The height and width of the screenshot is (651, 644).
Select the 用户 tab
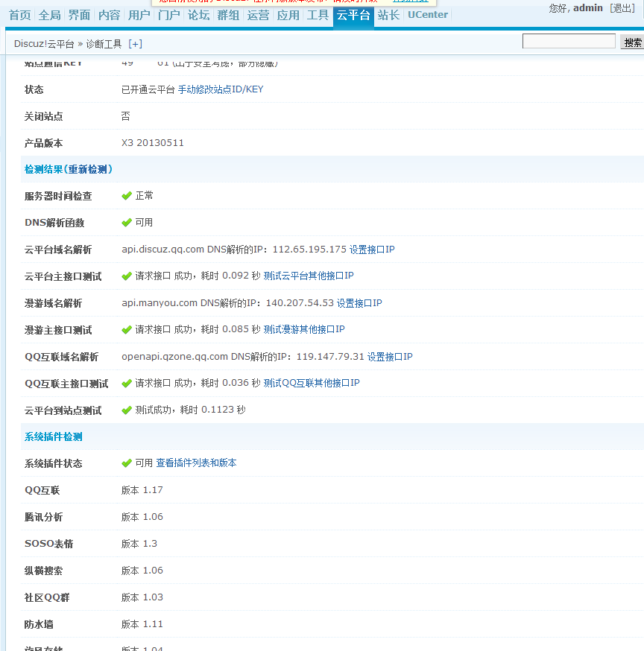[139, 16]
